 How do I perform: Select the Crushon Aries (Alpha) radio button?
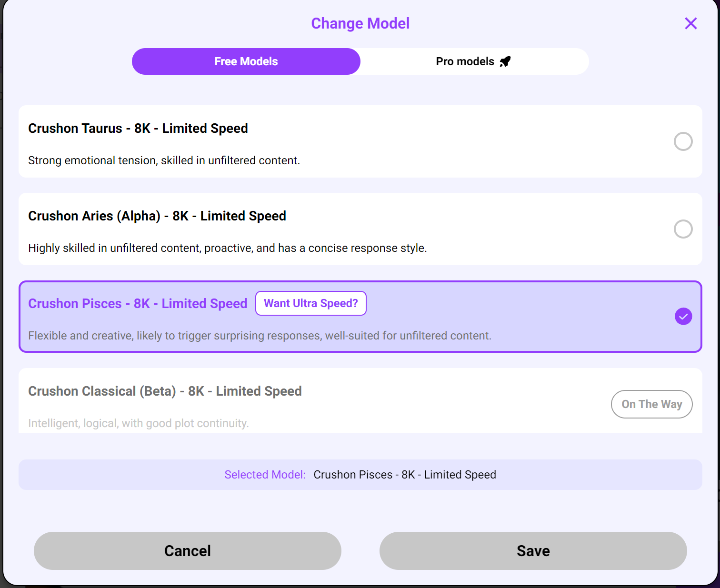tap(683, 229)
